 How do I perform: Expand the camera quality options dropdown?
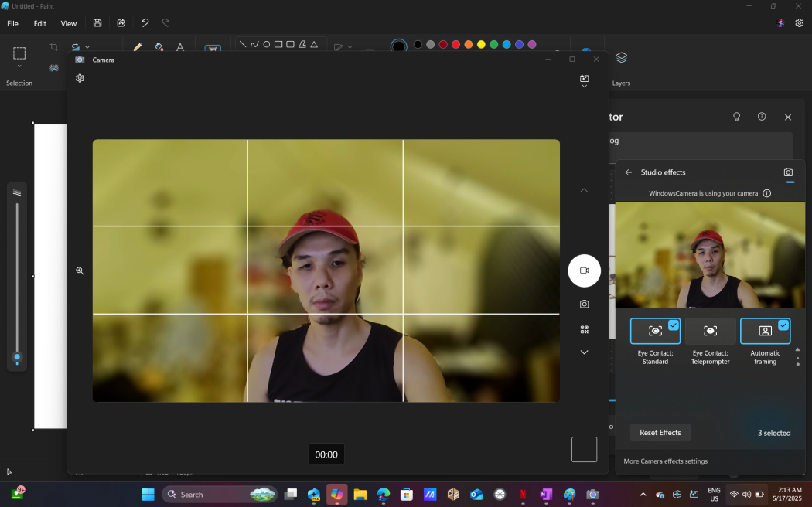(x=584, y=81)
